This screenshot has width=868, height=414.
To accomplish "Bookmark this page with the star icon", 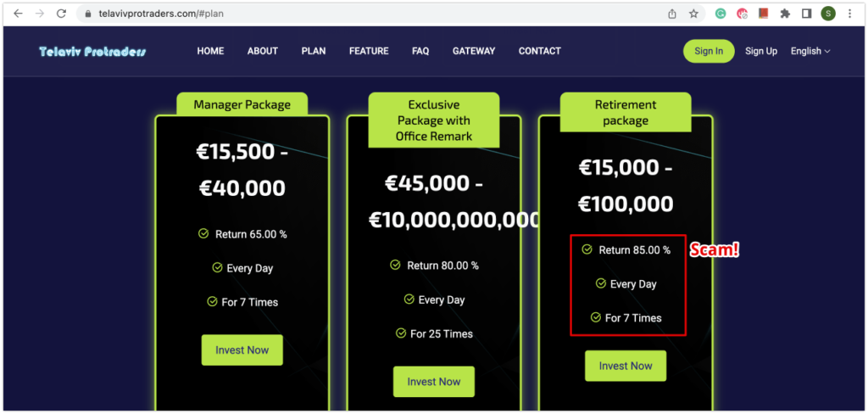I will 693,14.
